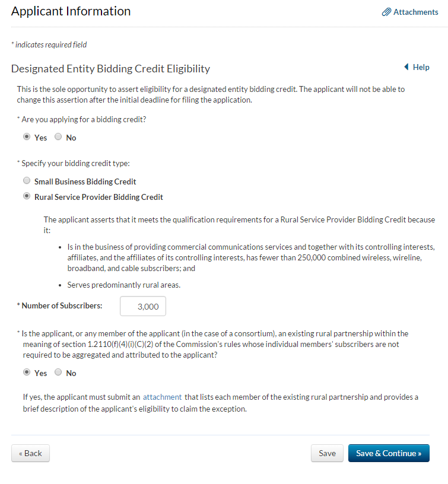
Task: Click the paperclip icon beside Attachments
Action: coord(386,12)
